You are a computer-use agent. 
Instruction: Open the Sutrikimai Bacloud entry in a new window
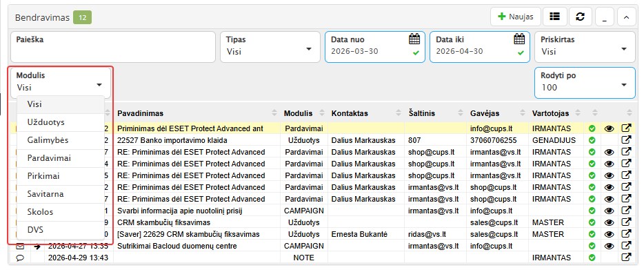(625, 246)
